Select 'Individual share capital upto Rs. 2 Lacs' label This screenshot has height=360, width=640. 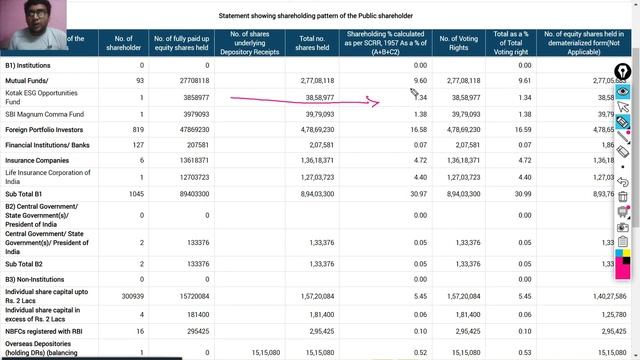click(47, 296)
